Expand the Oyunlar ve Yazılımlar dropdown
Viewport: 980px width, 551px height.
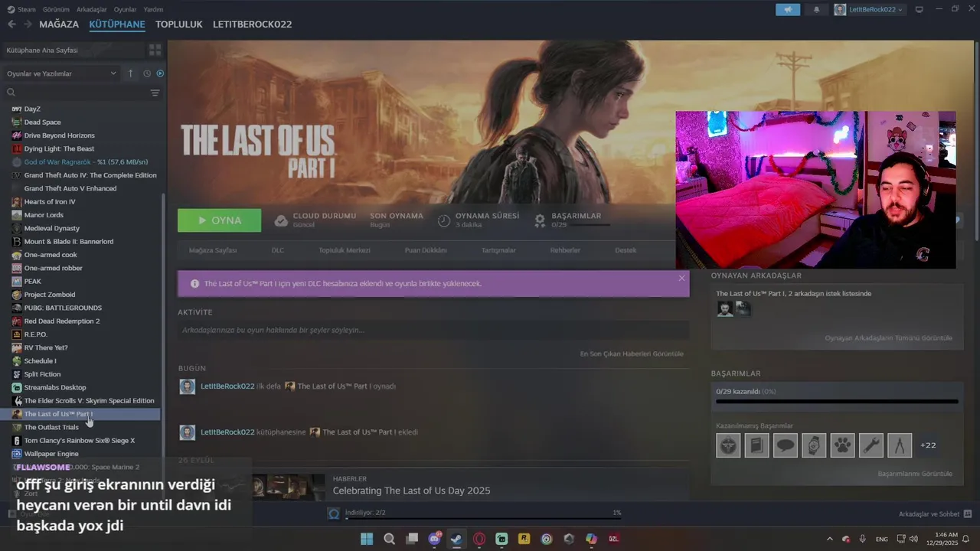pyautogui.click(x=61, y=73)
